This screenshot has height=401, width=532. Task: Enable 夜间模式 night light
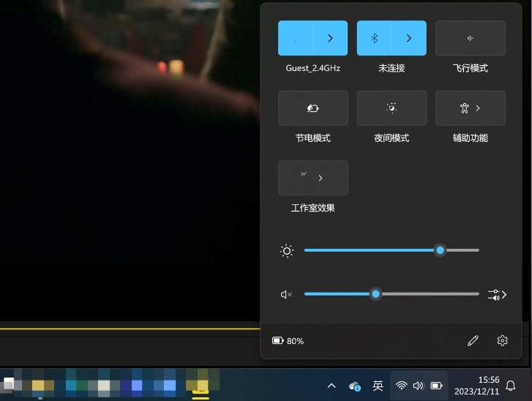click(x=391, y=108)
